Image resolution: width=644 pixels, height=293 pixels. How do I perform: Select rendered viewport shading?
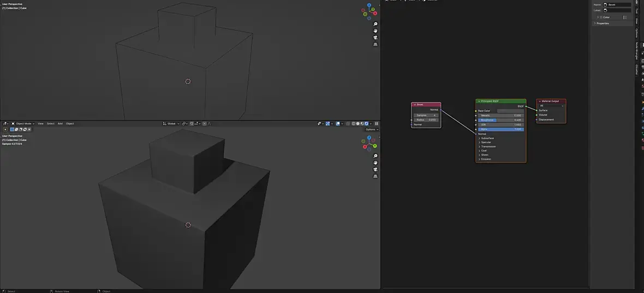pos(366,123)
